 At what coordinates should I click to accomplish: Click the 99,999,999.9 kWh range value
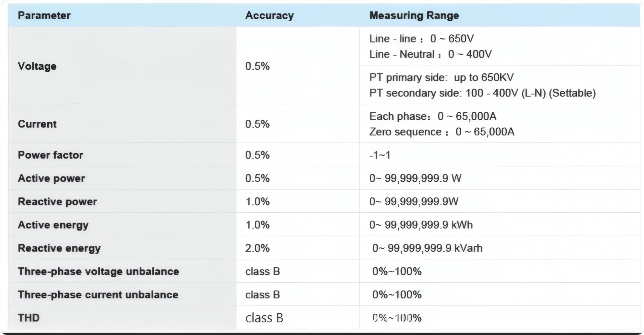tap(421, 225)
